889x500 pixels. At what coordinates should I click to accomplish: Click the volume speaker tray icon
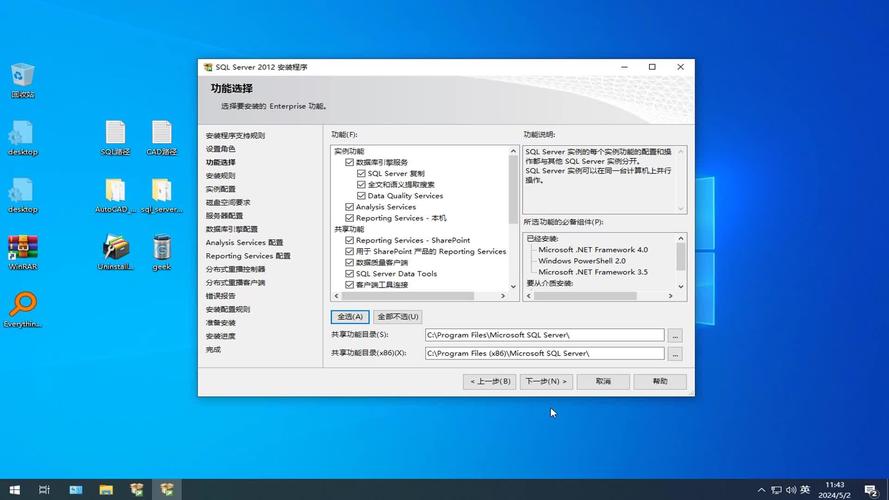point(791,490)
